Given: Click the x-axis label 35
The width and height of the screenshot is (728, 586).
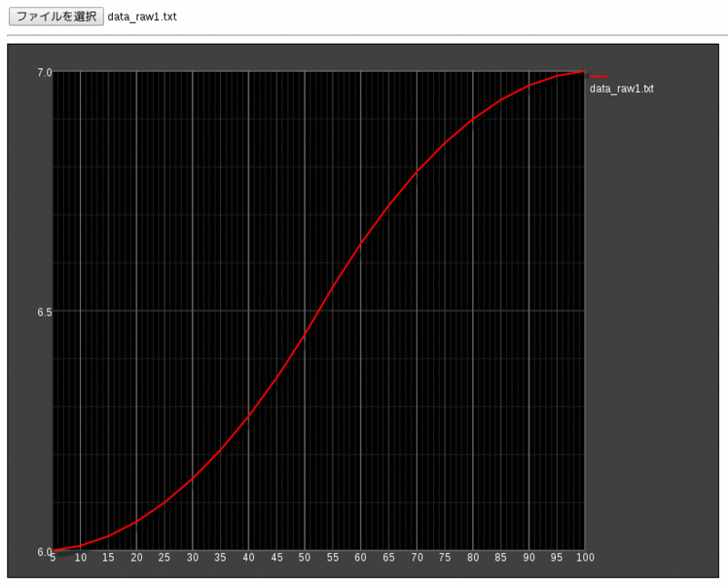Looking at the screenshot, I should click(x=220, y=557).
